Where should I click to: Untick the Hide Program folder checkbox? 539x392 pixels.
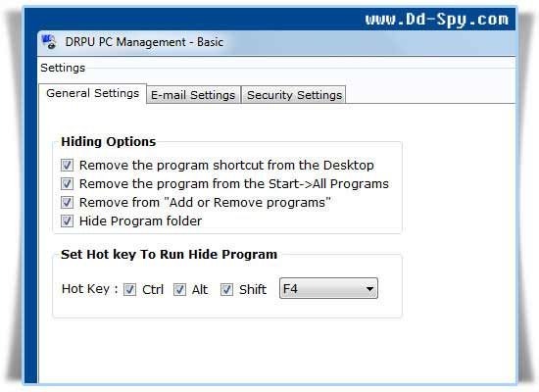click(x=67, y=220)
